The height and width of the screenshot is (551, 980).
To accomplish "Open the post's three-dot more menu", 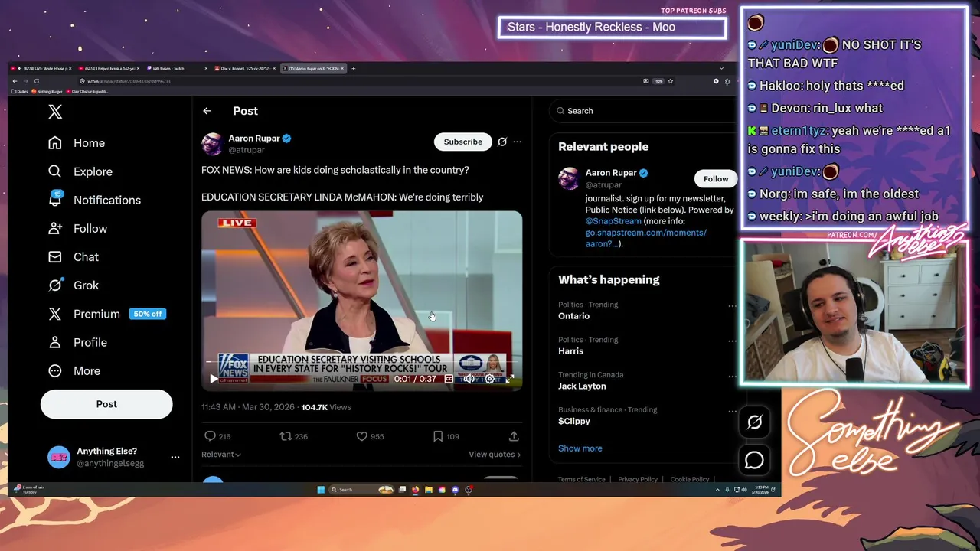I will (518, 142).
